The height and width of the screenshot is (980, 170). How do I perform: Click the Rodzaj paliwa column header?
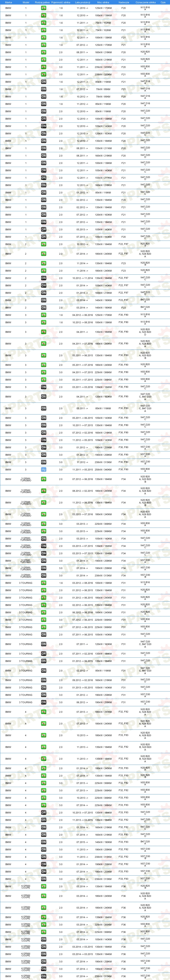point(42,2)
